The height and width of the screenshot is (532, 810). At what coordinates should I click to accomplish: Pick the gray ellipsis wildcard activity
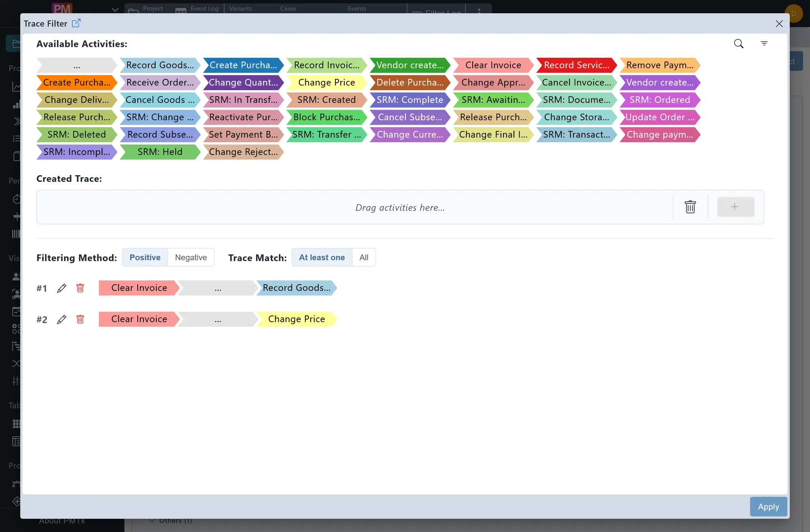click(77, 65)
